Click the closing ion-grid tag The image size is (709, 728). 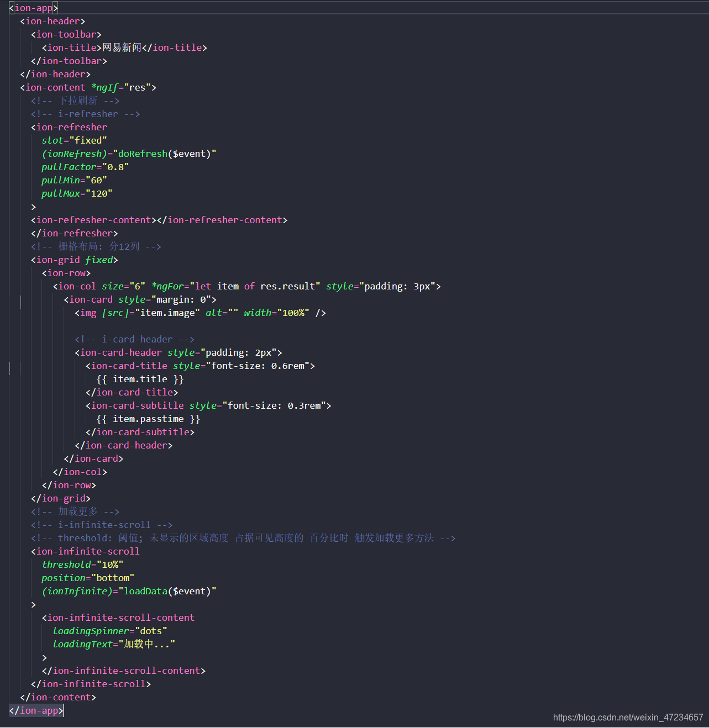pos(61,498)
